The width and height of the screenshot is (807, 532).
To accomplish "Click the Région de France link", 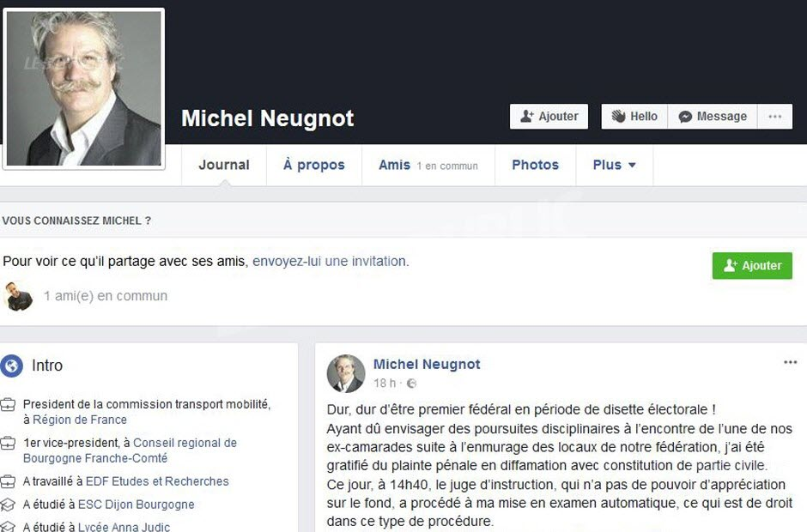I will click(x=80, y=420).
